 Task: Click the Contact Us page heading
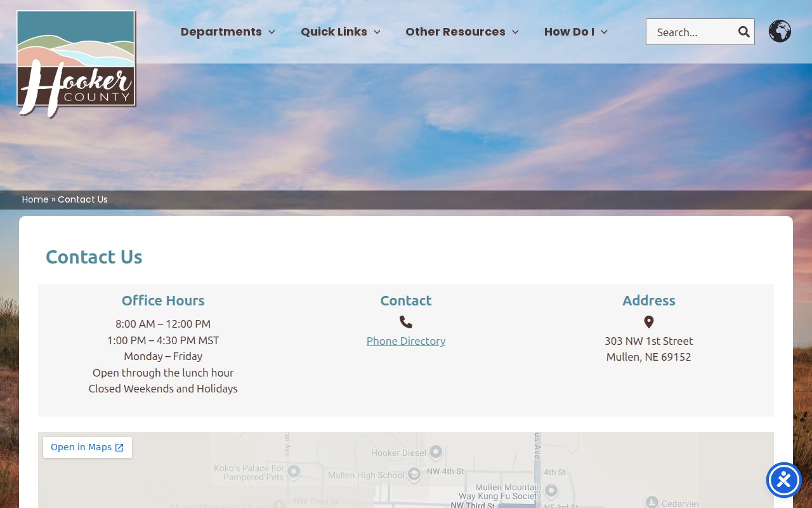pos(94,257)
